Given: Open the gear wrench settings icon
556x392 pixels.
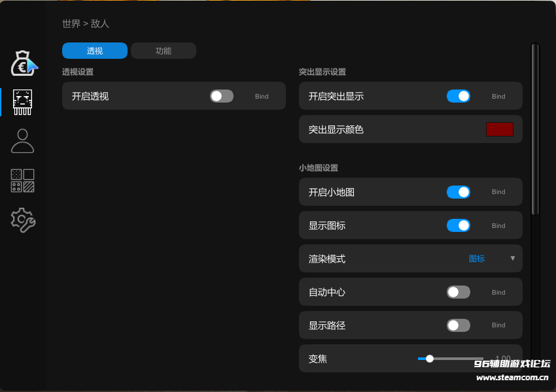Looking at the screenshot, I should 23,220.
